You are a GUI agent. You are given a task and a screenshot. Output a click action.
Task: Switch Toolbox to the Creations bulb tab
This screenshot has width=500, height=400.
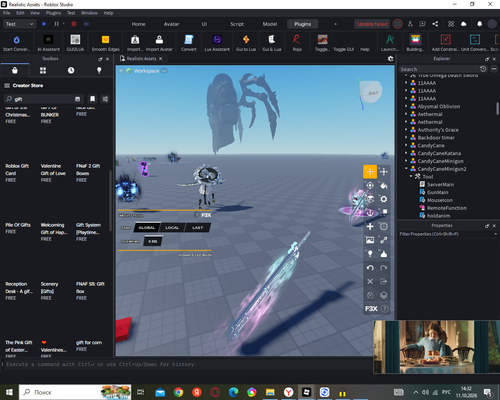(99, 70)
